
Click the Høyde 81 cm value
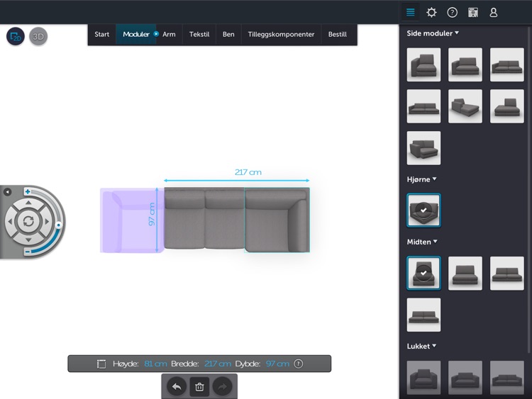[x=155, y=364]
